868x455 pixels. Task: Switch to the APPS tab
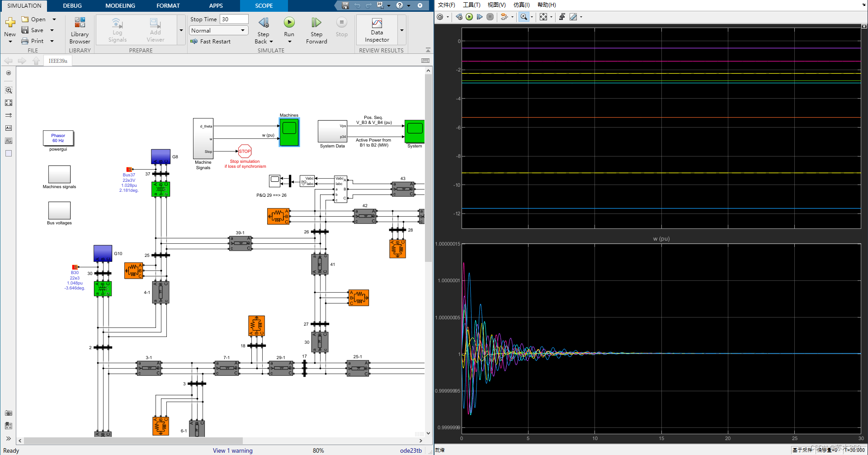216,6
